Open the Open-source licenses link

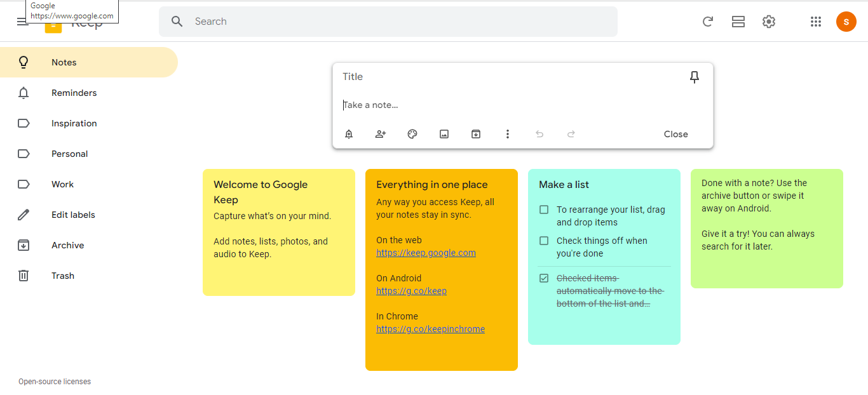pos(55,382)
